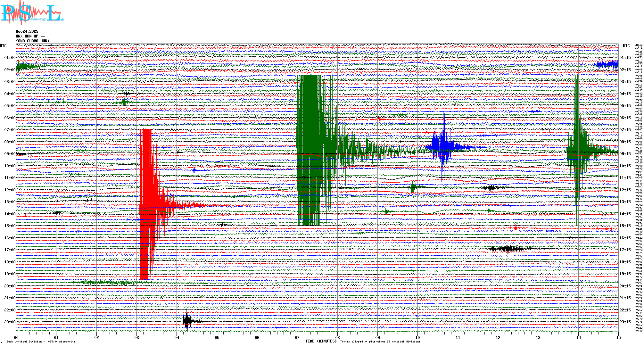Viewport: 644px width, 346px height.
Task: Click the PSL seismology lab logo
Action: click(x=32, y=13)
